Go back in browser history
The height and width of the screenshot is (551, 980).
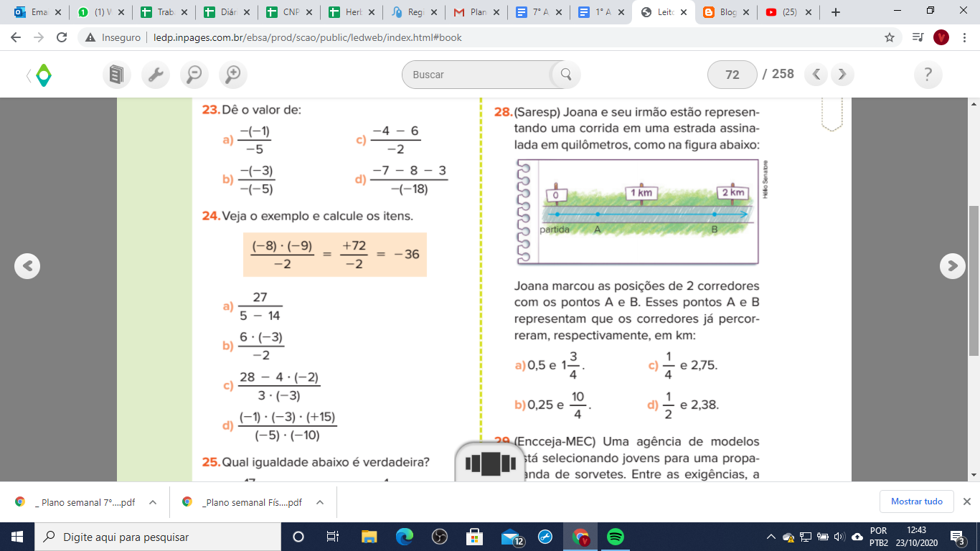coord(16,37)
